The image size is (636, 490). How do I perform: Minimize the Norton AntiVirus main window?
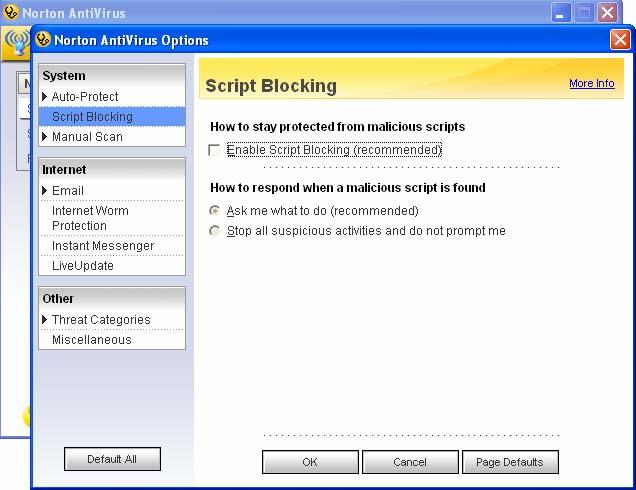pyautogui.click(x=561, y=13)
